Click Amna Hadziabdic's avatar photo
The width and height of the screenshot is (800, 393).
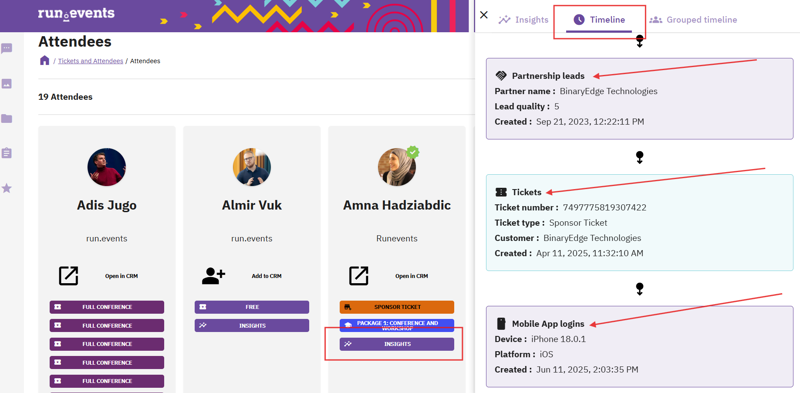397,167
